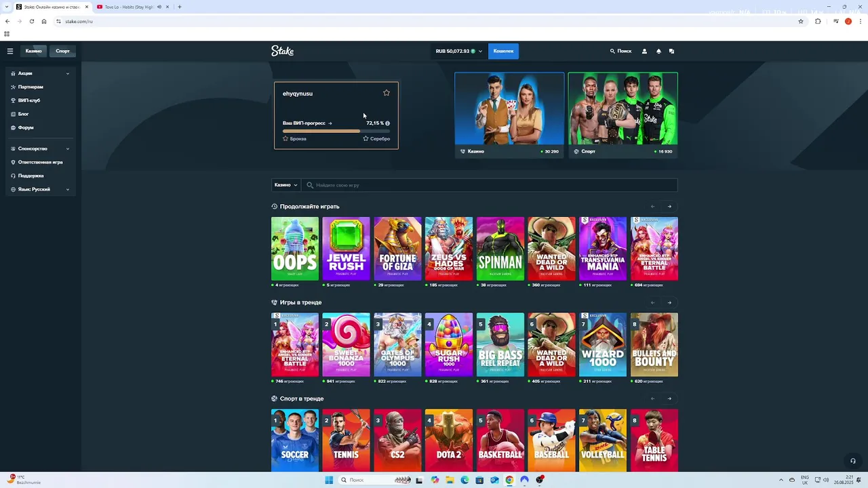Open Soccer sport tile
The height and width of the screenshot is (488, 868).
pyautogui.click(x=295, y=441)
